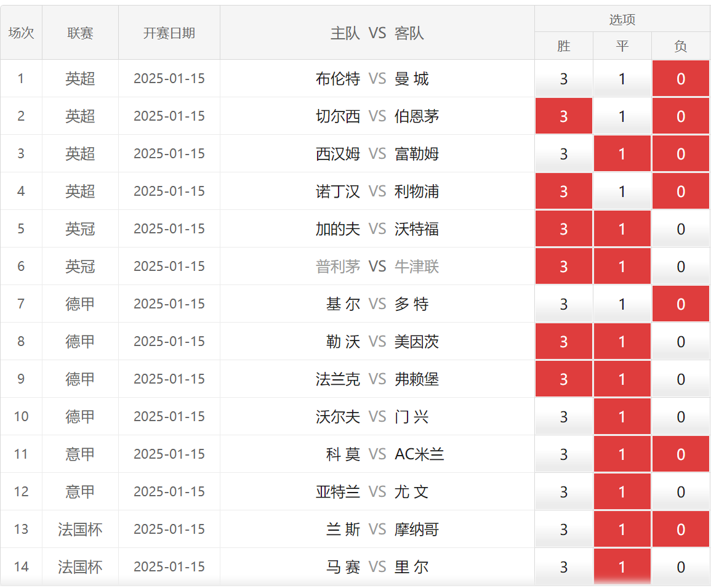Toggle win option 3 for 布伦特 VS 曼城
The height and width of the screenshot is (588, 711).
564,78
